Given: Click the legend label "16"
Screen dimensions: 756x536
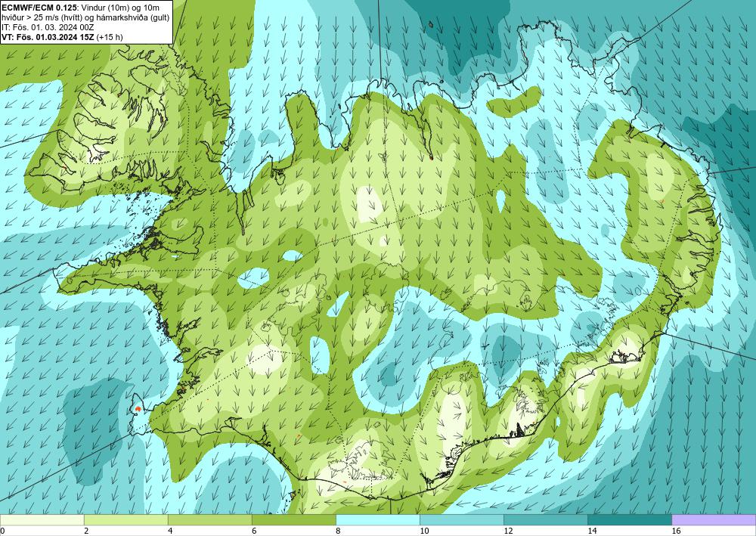Looking at the screenshot, I should (x=676, y=531).
